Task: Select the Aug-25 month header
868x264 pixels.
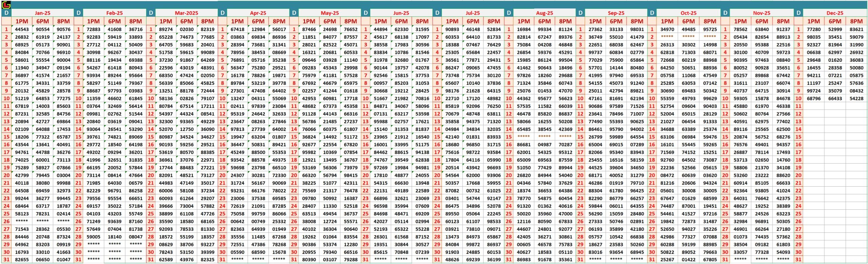Action: point(545,13)
